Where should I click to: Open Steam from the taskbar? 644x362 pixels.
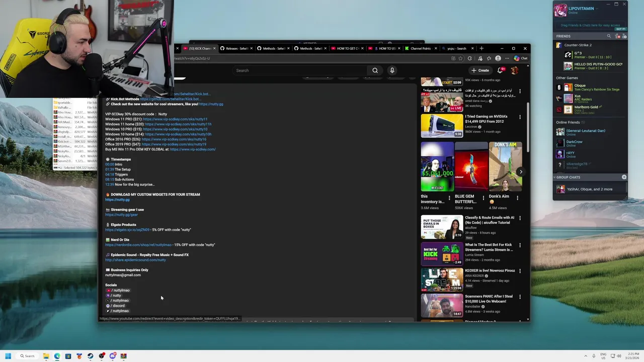coord(90,356)
